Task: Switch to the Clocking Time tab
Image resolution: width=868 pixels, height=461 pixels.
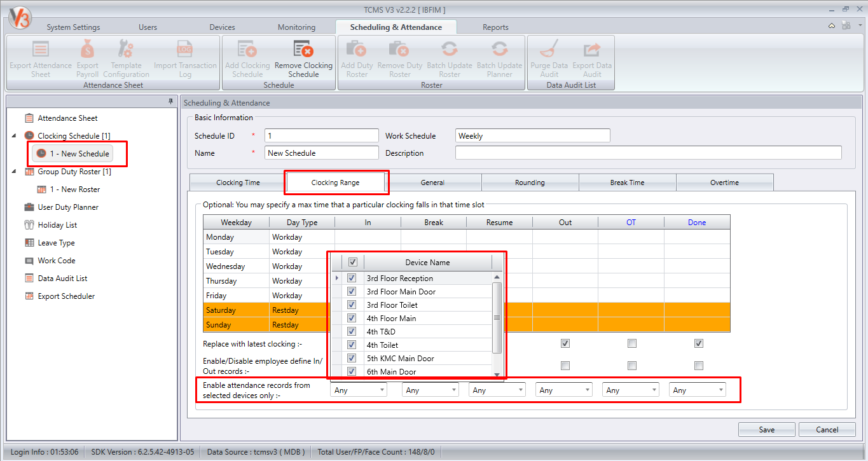Action: pos(238,182)
